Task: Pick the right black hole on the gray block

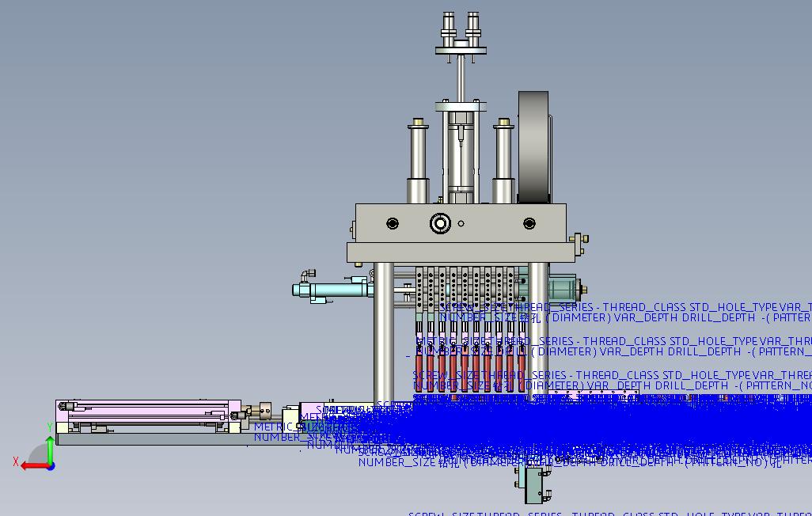Action: tap(529, 223)
